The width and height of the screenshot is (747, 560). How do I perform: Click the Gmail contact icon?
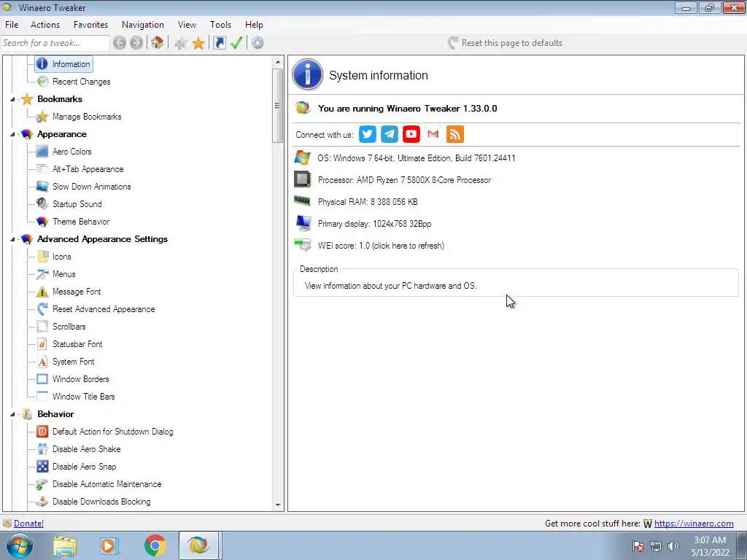click(x=433, y=134)
